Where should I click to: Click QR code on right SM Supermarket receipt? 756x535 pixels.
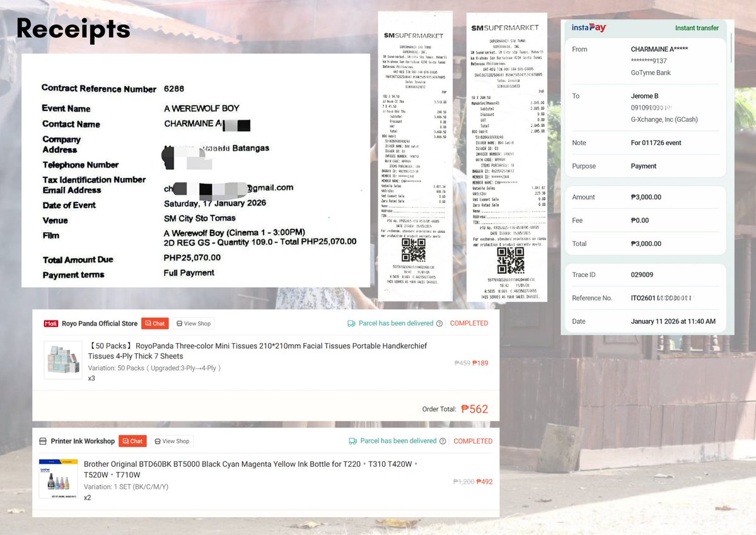coord(510,261)
